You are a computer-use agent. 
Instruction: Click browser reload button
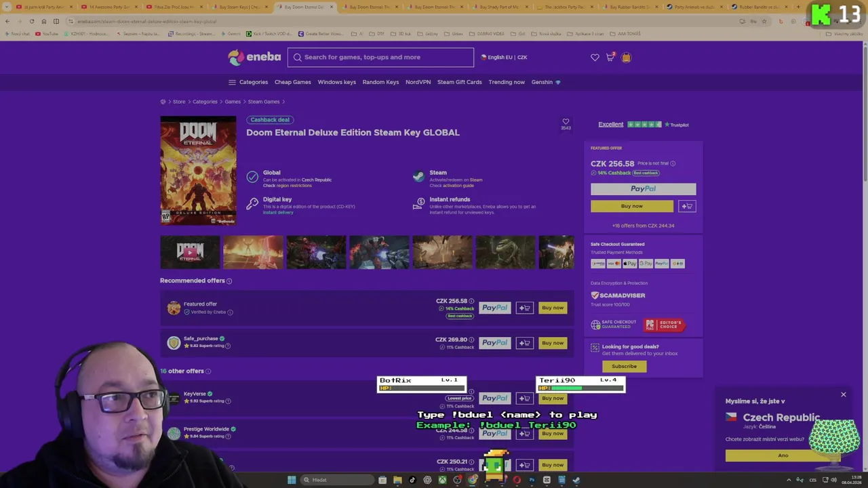(32, 21)
